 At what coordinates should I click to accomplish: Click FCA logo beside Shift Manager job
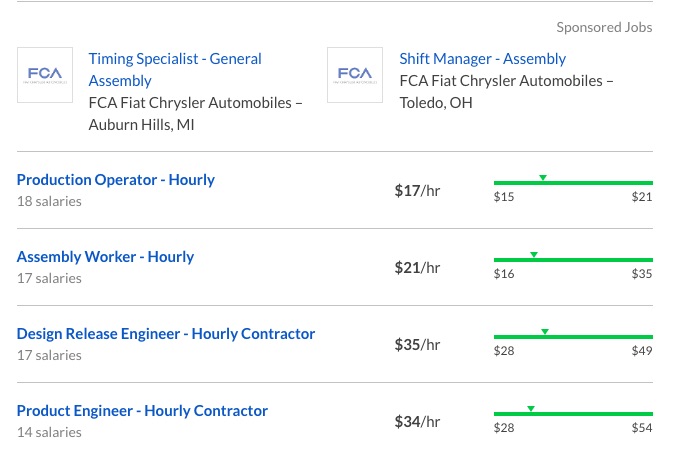[354, 74]
